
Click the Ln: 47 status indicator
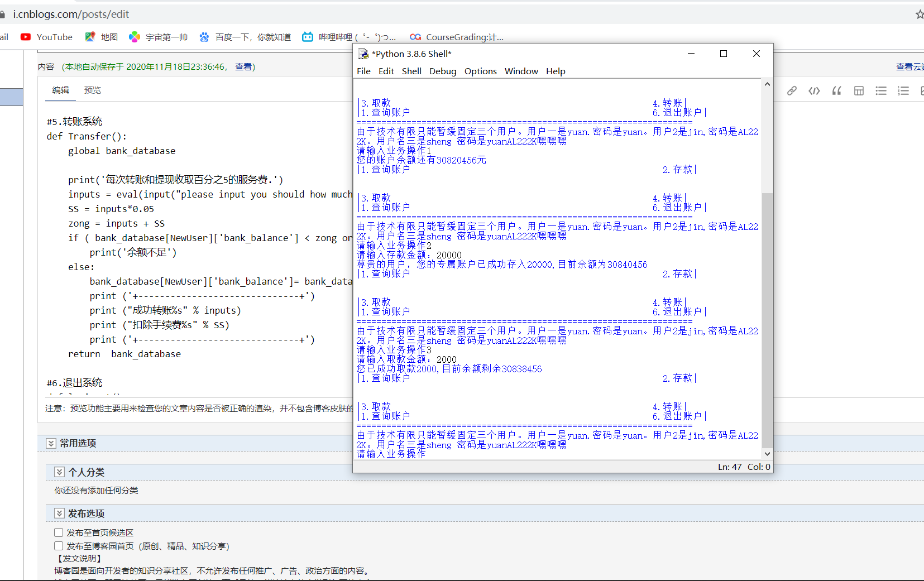click(730, 467)
